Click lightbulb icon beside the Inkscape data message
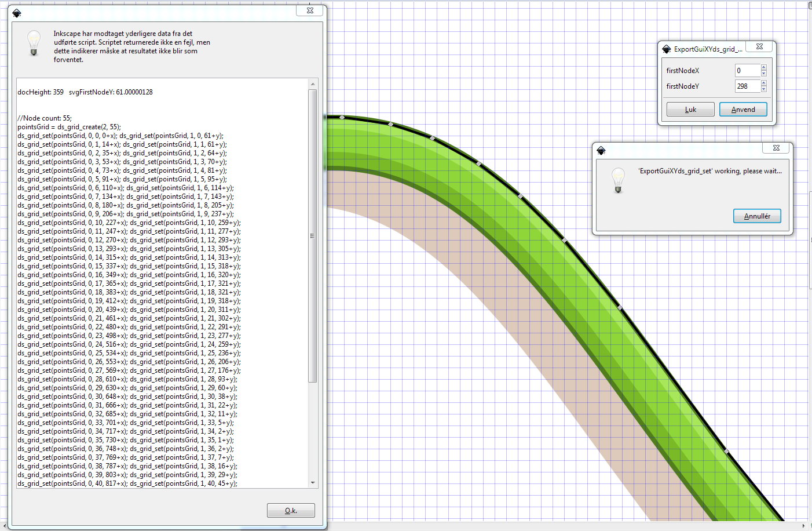The width and height of the screenshot is (812, 531). click(x=34, y=43)
